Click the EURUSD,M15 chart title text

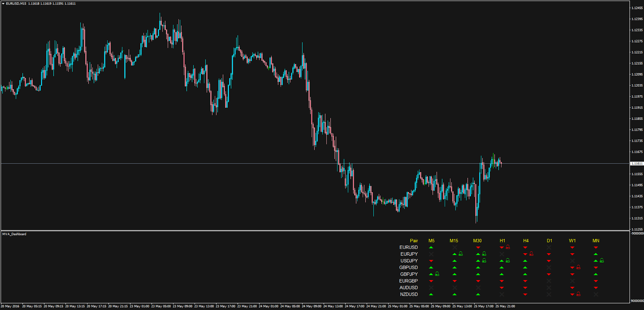pyautogui.click(x=16, y=4)
